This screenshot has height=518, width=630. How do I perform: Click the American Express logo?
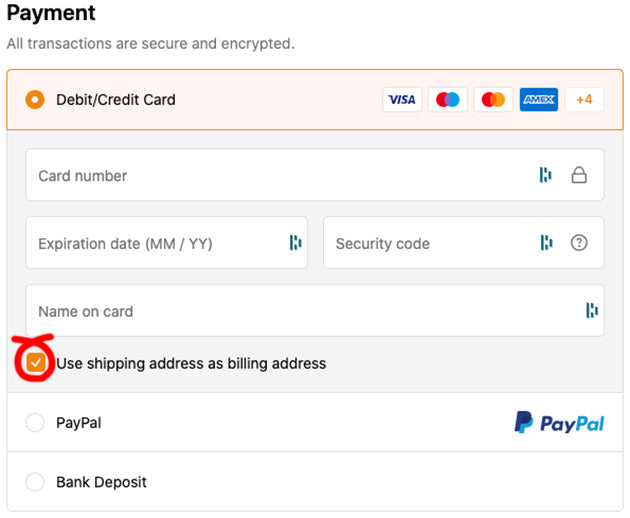pos(539,100)
